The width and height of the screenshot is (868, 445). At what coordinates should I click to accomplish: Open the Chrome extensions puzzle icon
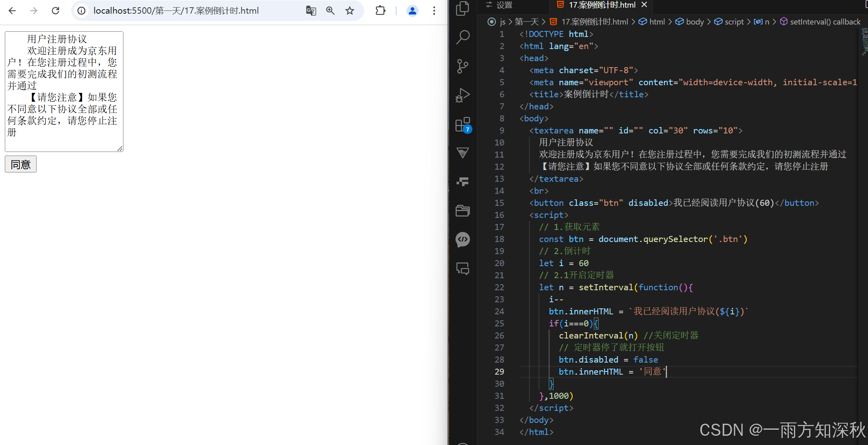(380, 11)
